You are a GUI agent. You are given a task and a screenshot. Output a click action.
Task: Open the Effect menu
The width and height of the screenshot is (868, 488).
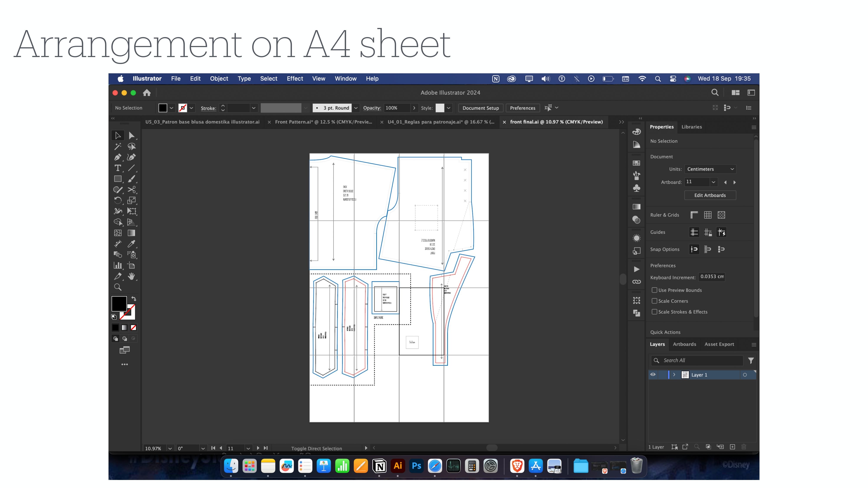pos(295,79)
